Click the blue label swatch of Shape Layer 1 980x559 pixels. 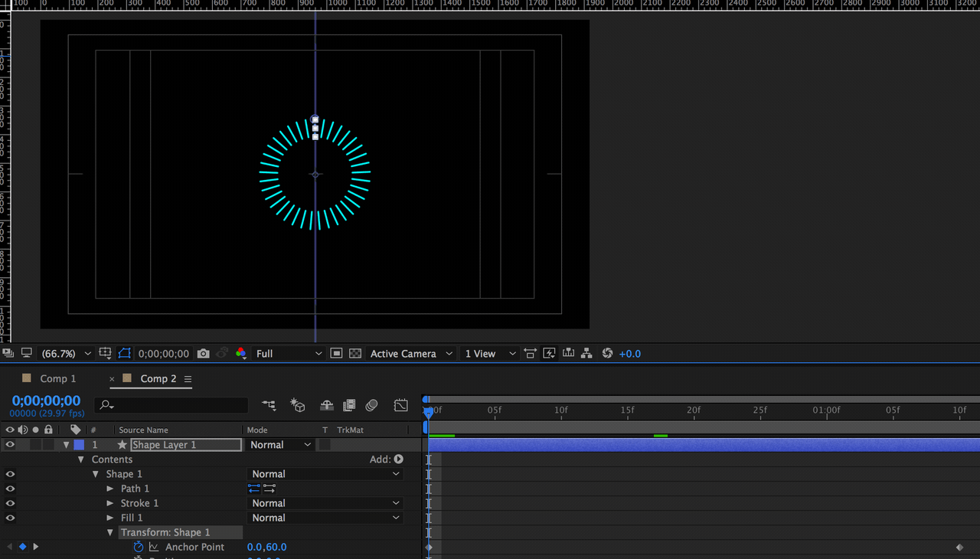79,445
